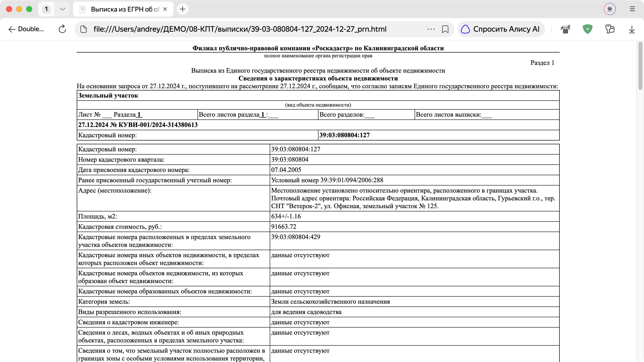Click the page document icon in address bar
644x362 pixels.
[84, 29]
